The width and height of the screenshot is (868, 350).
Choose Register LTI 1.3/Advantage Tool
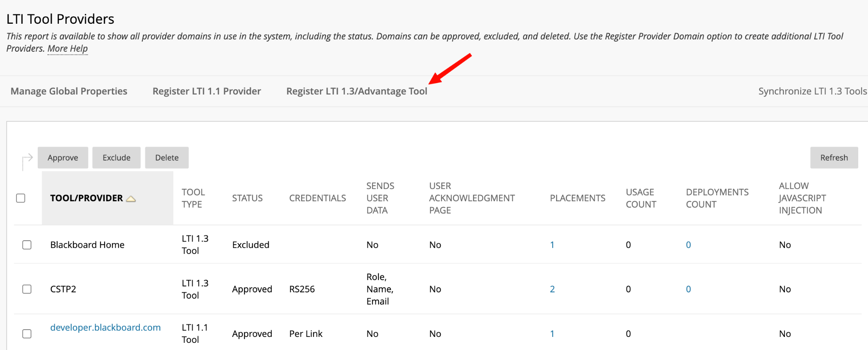click(357, 91)
